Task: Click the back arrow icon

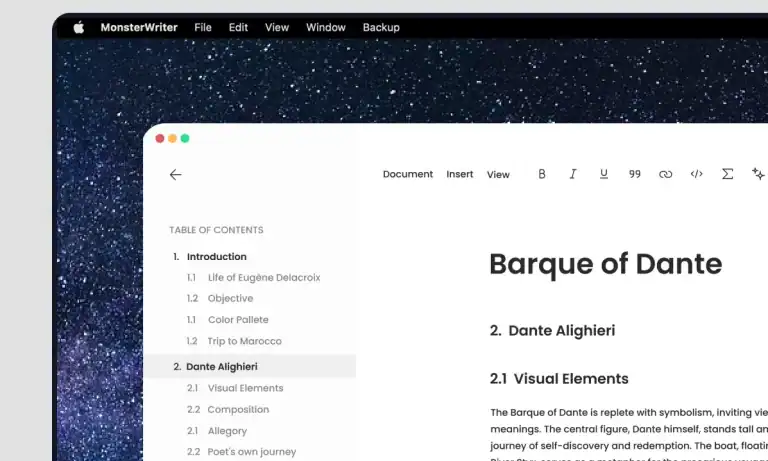Action: (175, 174)
